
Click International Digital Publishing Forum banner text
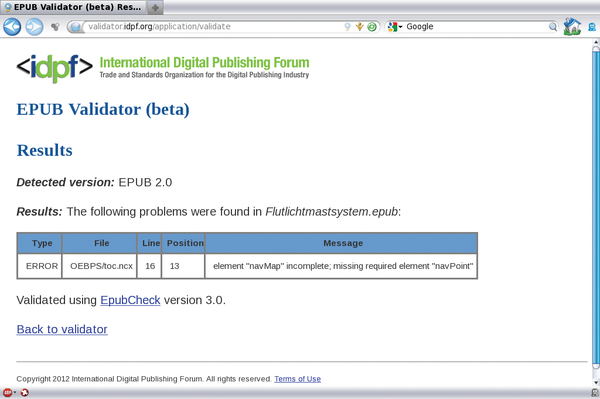204,62
